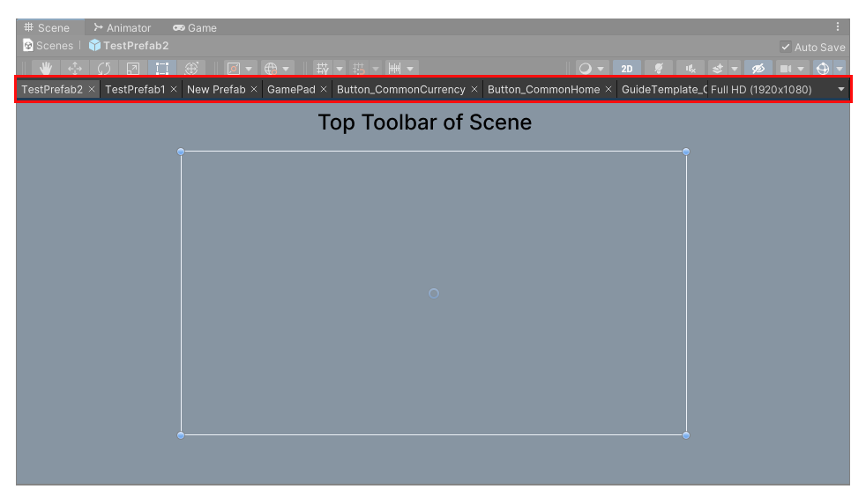Click the Scenes breadcrumb link
This screenshot has height=504, width=866.
tap(54, 46)
